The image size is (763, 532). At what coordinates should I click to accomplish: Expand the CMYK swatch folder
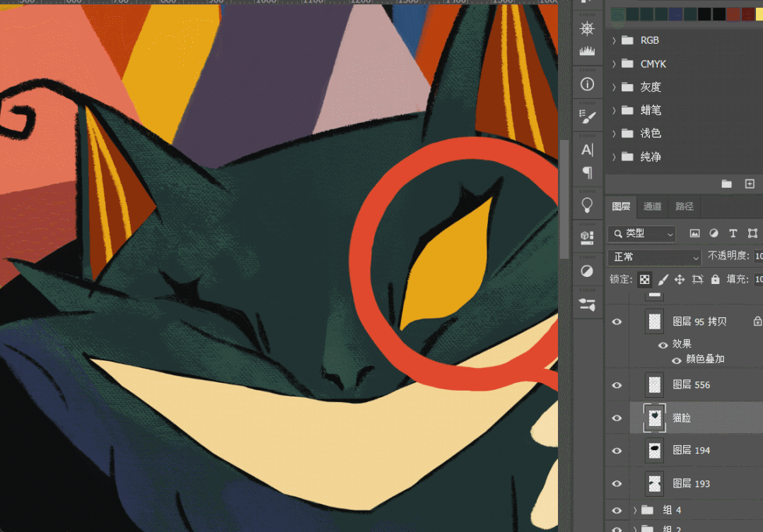tap(614, 64)
